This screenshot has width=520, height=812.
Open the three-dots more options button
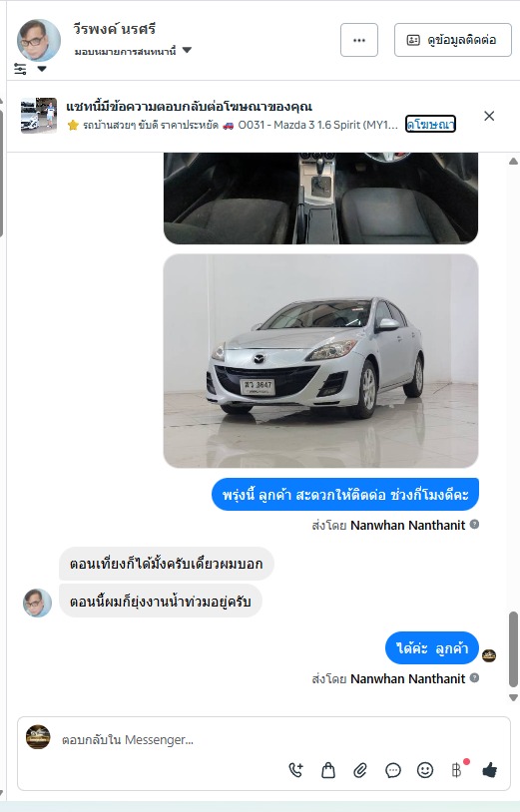pyautogui.click(x=359, y=40)
